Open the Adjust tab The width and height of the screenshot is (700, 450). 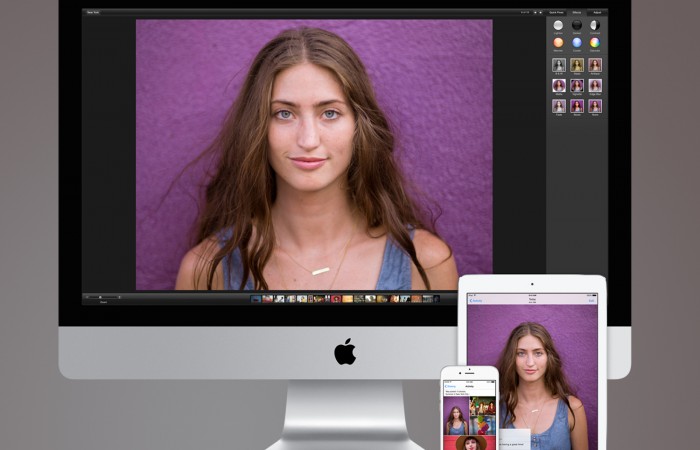point(597,12)
